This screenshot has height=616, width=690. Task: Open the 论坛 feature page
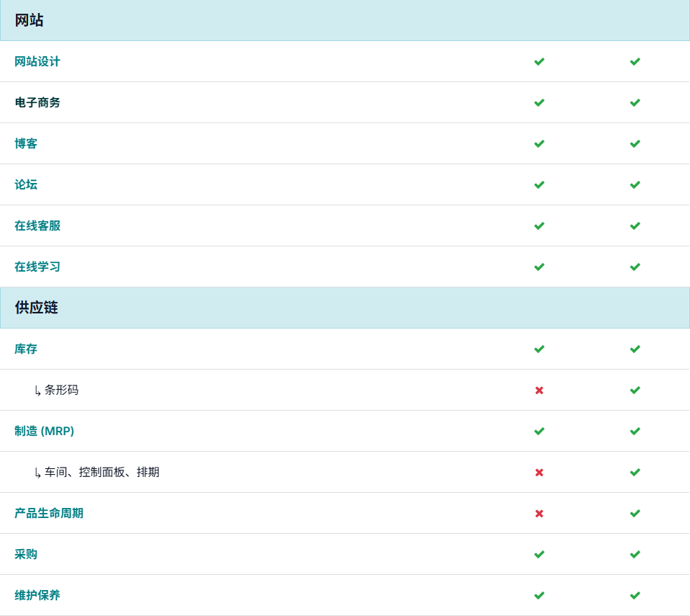[x=26, y=185]
